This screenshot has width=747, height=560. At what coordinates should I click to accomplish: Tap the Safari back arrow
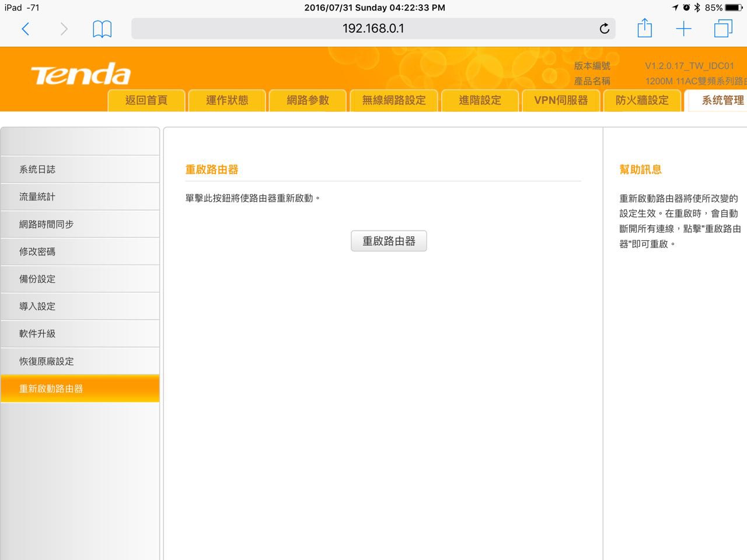click(25, 29)
